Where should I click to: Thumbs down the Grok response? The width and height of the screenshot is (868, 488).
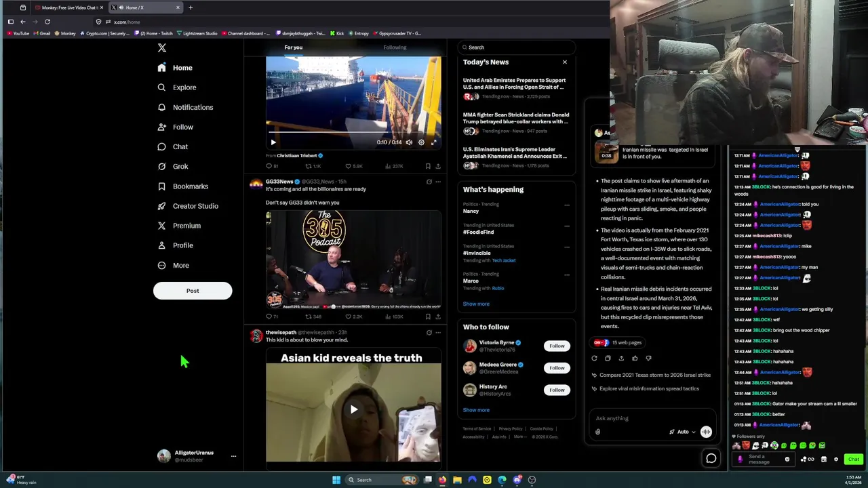[x=648, y=359]
